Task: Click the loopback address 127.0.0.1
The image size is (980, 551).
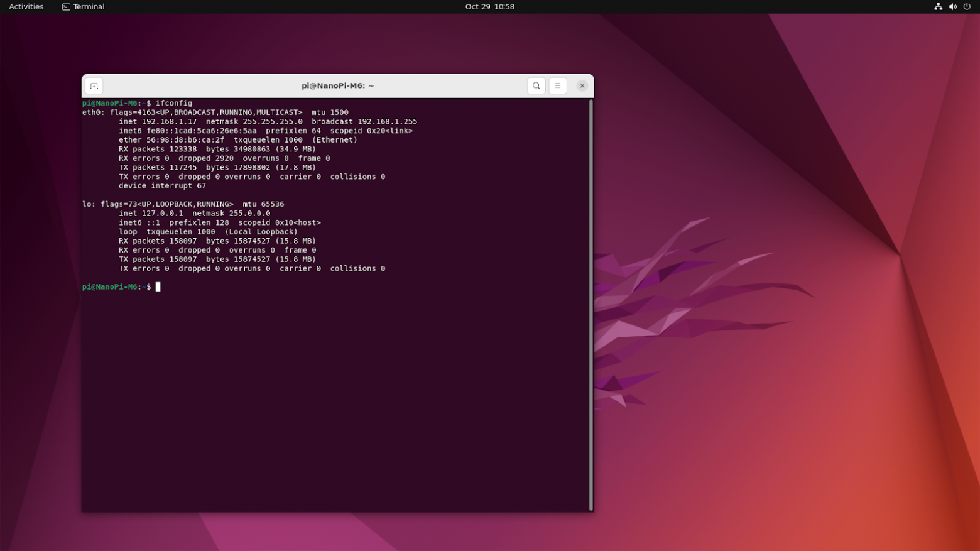Action: (x=162, y=214)
